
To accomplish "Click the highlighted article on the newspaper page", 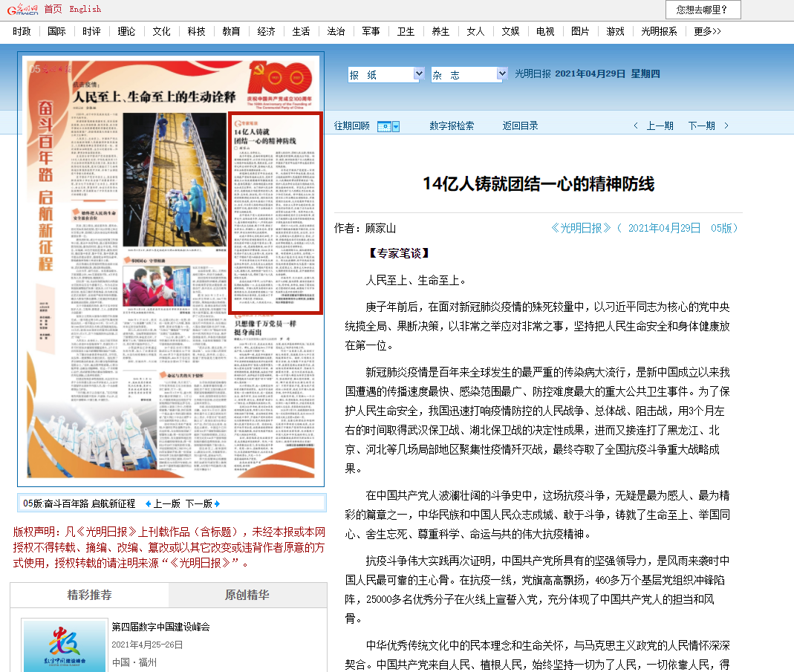I will pyautogui.click(x=275, y=213).
